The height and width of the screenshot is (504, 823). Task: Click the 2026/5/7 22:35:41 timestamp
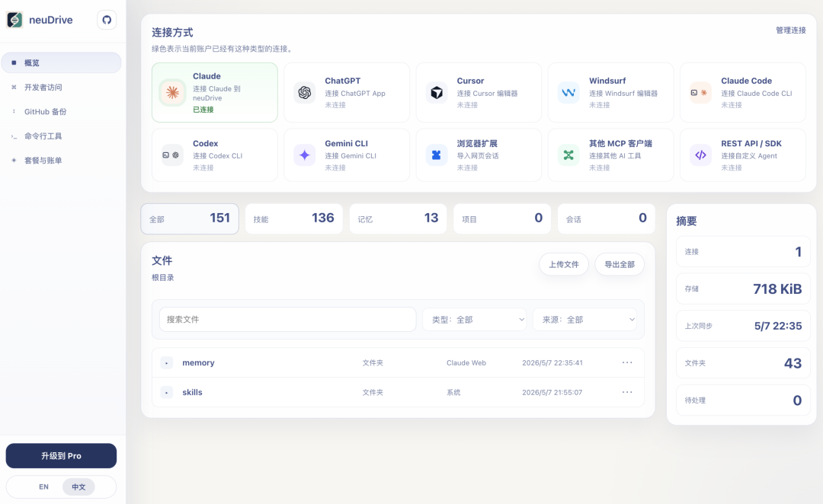(x=552, y=363)
